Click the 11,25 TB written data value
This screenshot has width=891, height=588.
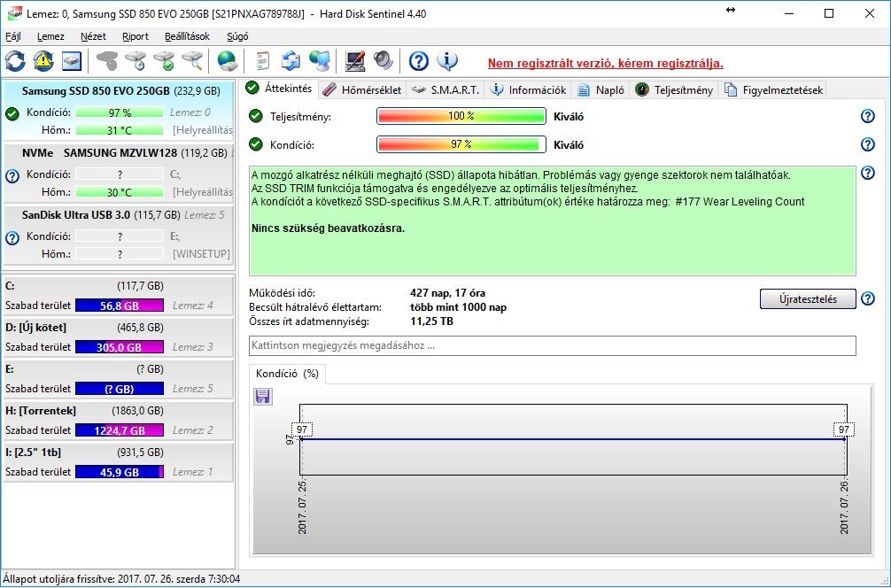point(431,321)
